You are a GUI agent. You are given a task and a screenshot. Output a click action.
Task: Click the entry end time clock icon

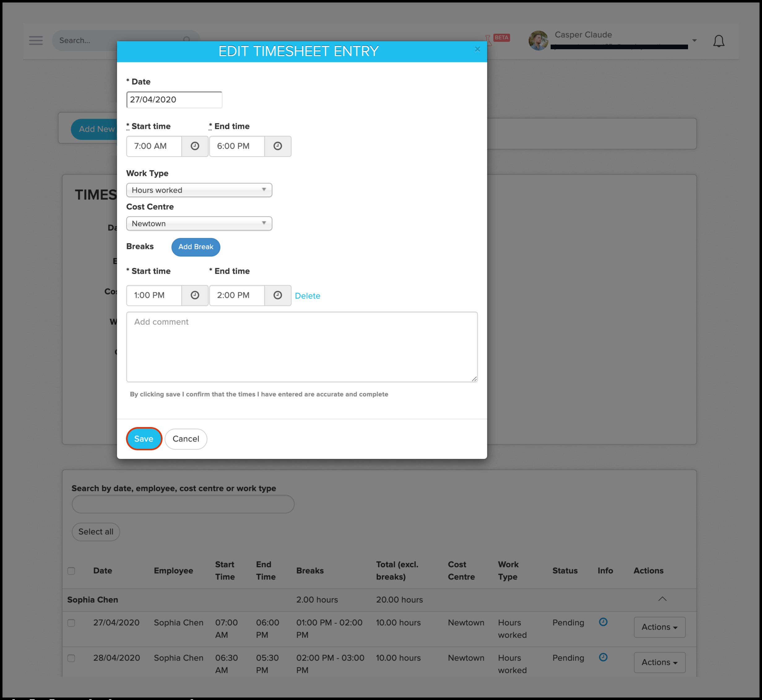tap(277, 146)
